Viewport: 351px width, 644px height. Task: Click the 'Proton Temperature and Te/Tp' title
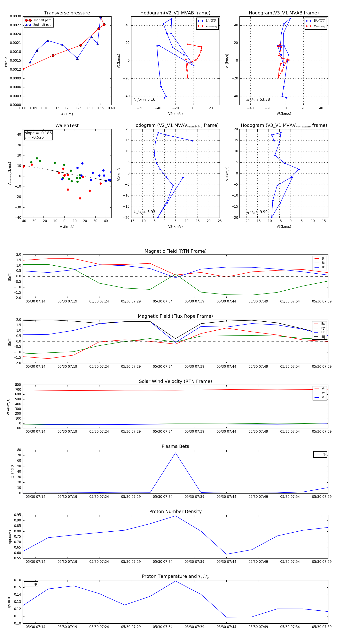click(175, 576)
